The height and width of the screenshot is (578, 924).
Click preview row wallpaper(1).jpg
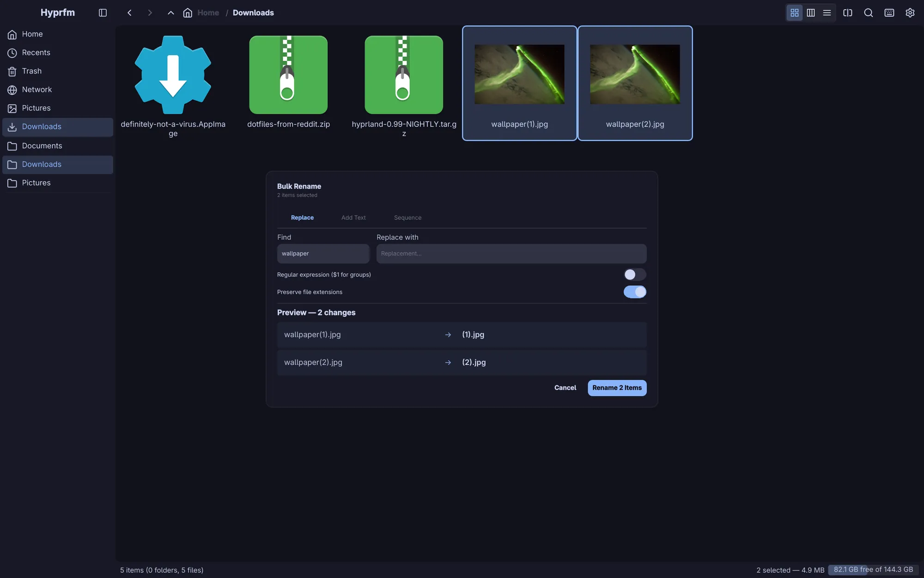pos(462,335)
